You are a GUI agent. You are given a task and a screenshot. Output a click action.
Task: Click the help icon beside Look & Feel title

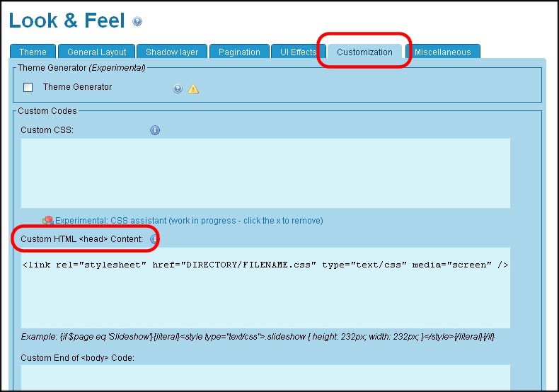[137, 22]
